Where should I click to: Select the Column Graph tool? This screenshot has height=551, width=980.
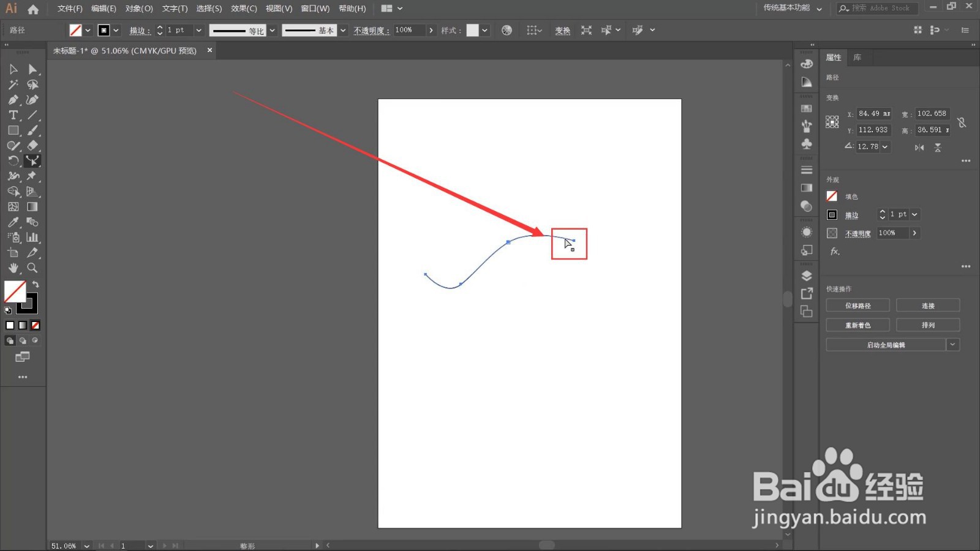click(32, 238)
